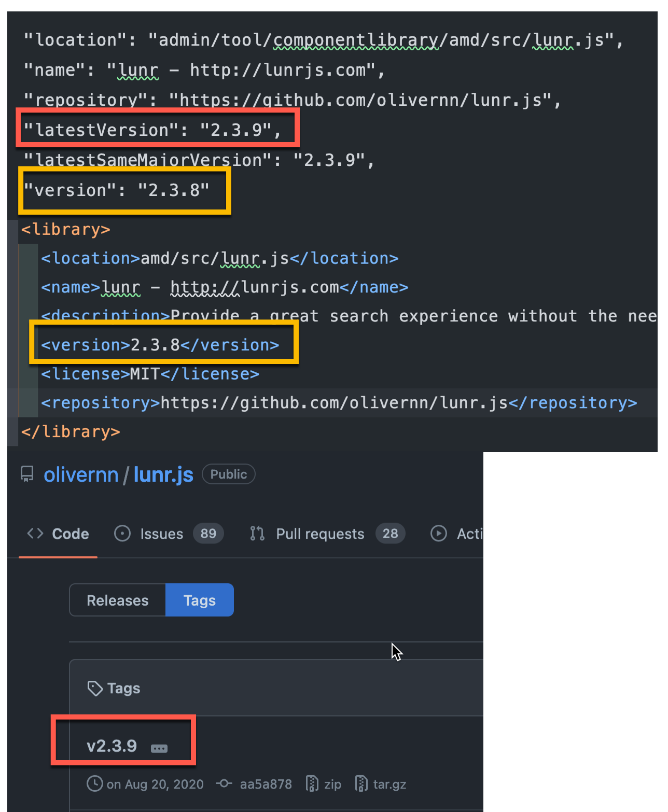Select the blue Tags button

pos(200,600)
